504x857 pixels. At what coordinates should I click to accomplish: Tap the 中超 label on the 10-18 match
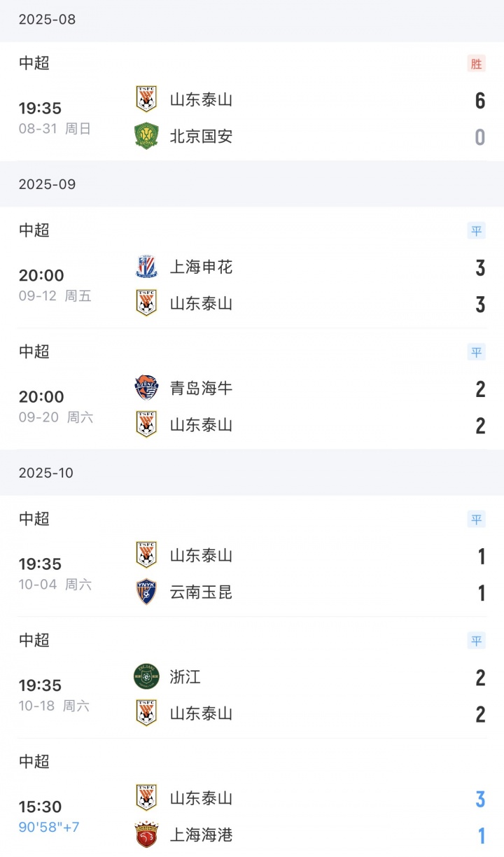[x=34, y=640]
